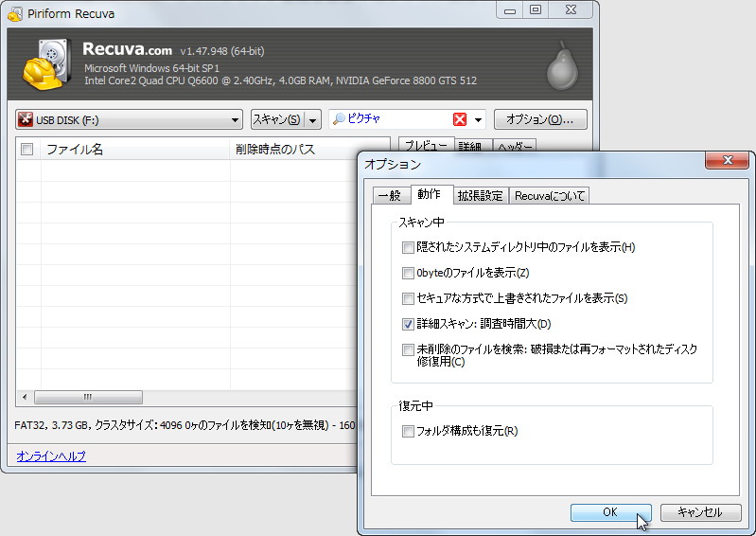This screenshot has height=536, width=756.
Task: Switch to ヘッダー tab in Recuva window
Action: coord(515,146)
